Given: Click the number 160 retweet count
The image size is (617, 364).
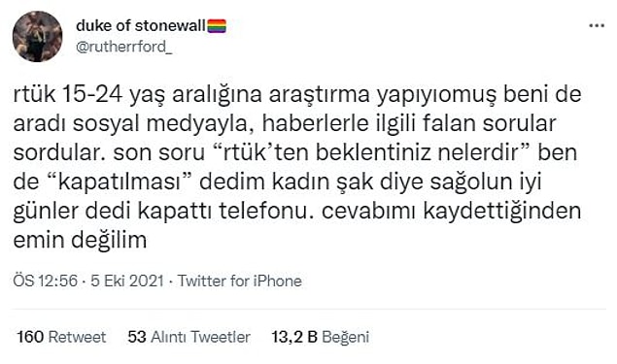Looking at the screenshot, I should pos(30,337).
